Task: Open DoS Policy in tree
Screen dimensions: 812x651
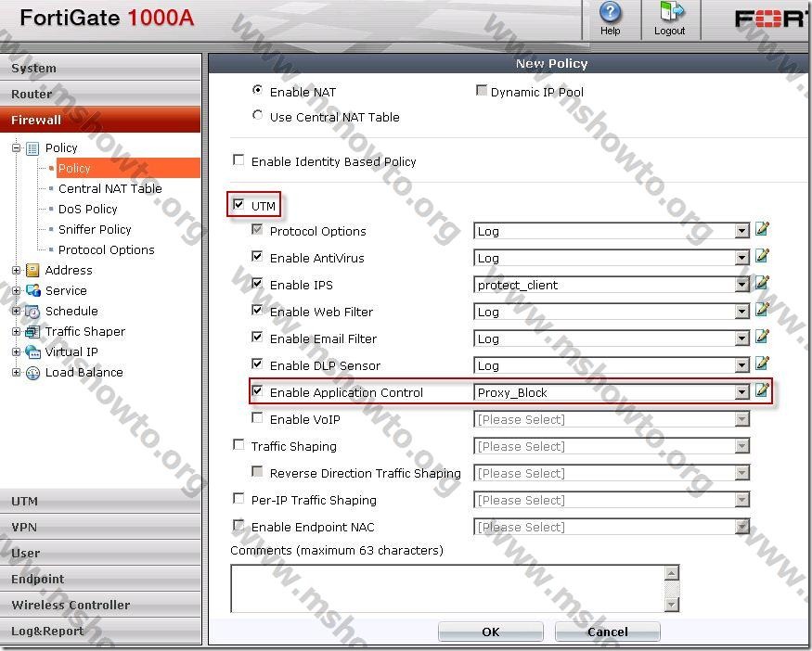Action: pos(87,209)
